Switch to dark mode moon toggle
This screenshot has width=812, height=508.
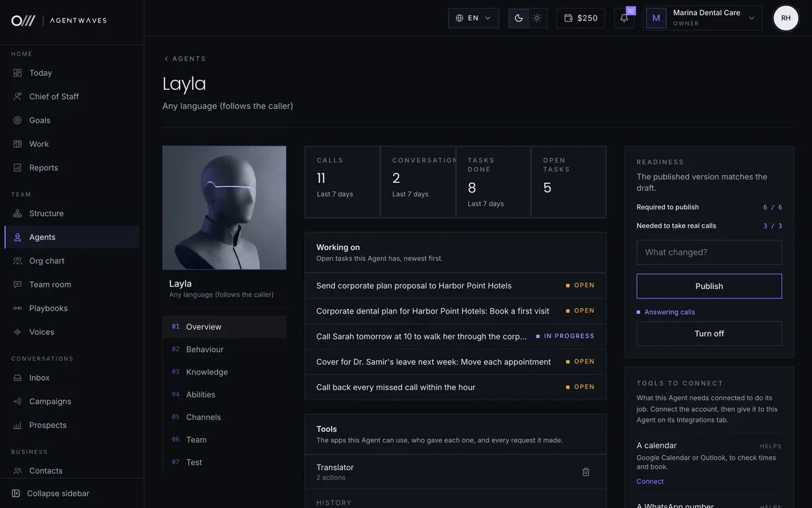(x=518, y=18)
